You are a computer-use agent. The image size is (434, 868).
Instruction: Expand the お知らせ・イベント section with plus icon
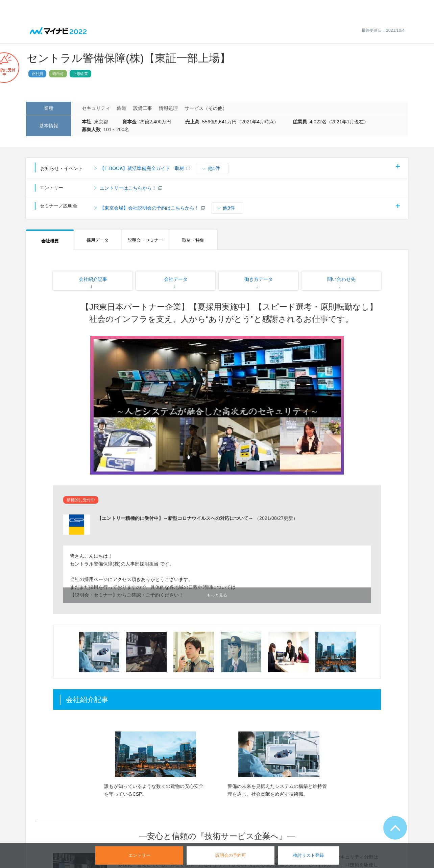coord(398,166)
